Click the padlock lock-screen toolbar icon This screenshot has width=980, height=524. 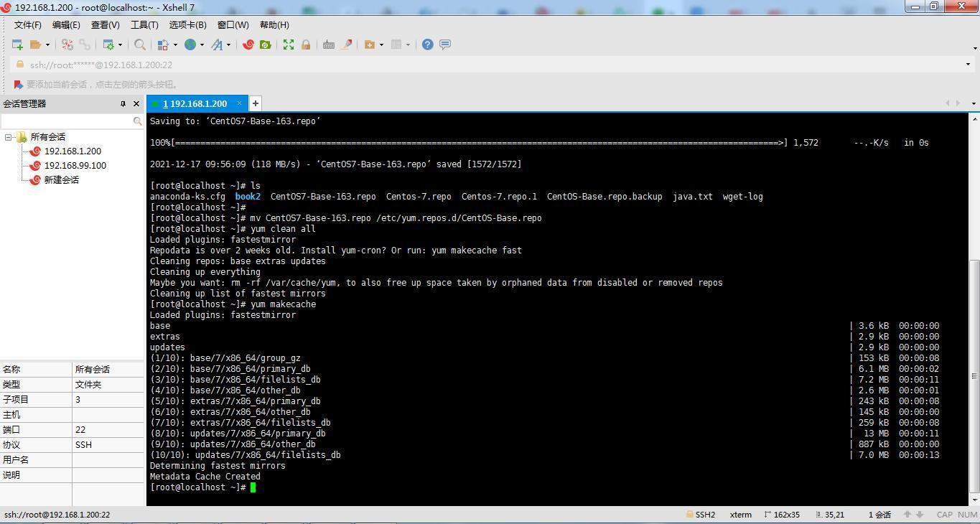coord(306,45)
